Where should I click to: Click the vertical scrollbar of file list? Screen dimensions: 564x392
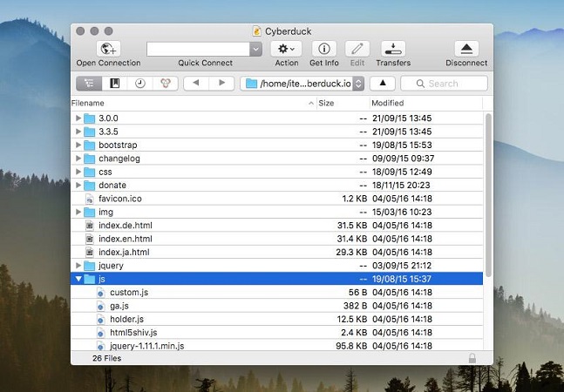pyautogui.click(x=488, y=195)
